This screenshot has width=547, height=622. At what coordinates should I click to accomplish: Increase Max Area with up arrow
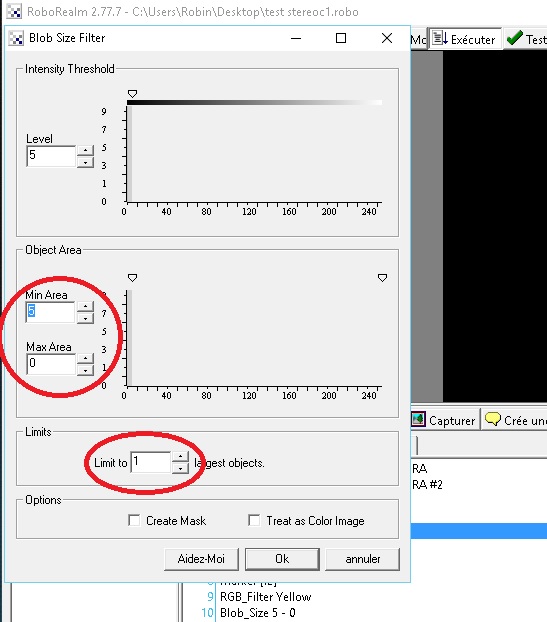coord(85,358)
